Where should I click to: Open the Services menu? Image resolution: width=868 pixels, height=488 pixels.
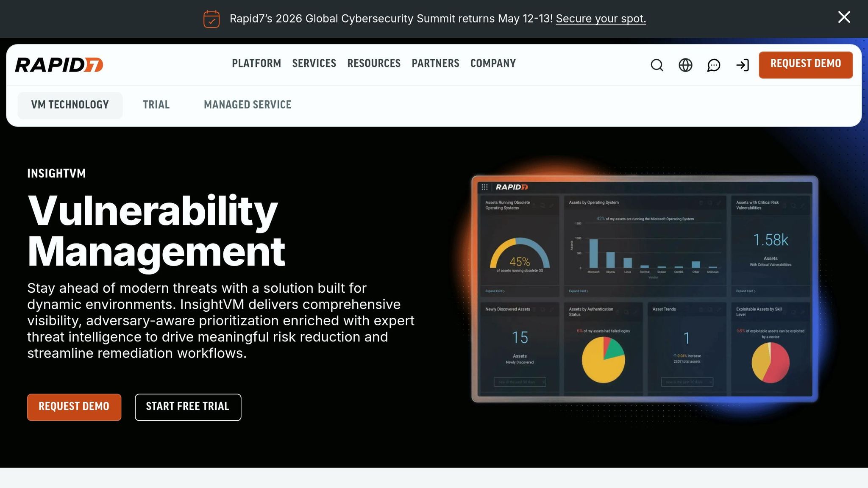pos(314,64)
